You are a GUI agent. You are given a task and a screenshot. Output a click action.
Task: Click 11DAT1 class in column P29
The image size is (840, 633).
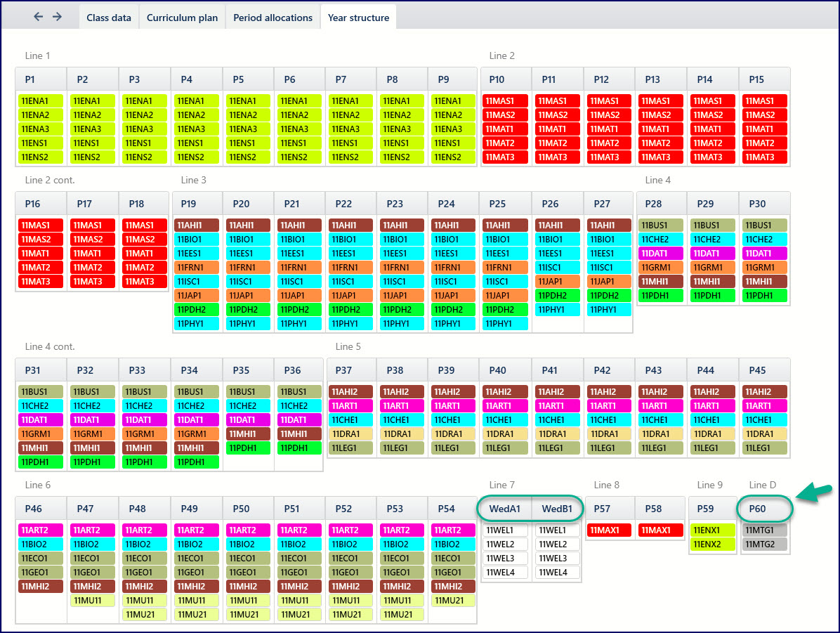coord(712,253)
